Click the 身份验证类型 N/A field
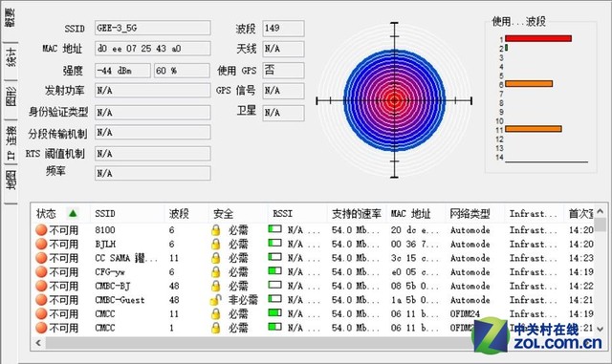 point(153,113)
